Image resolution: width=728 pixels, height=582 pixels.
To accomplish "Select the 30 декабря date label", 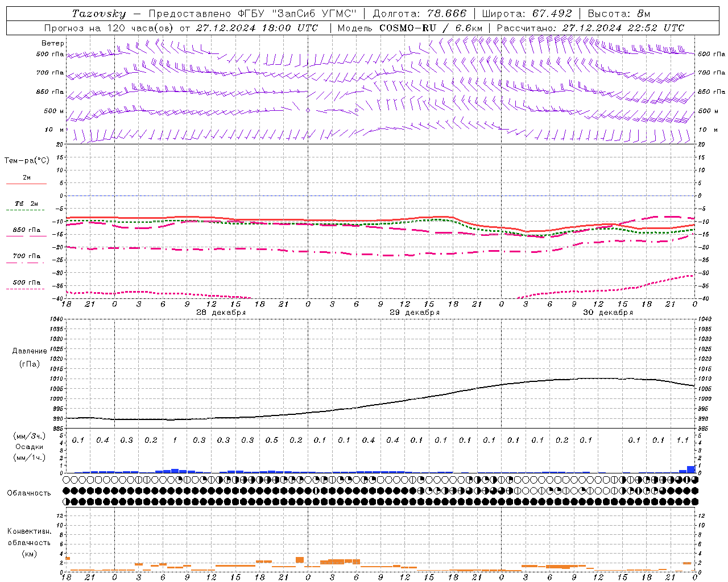I will [x=608, y=313].
